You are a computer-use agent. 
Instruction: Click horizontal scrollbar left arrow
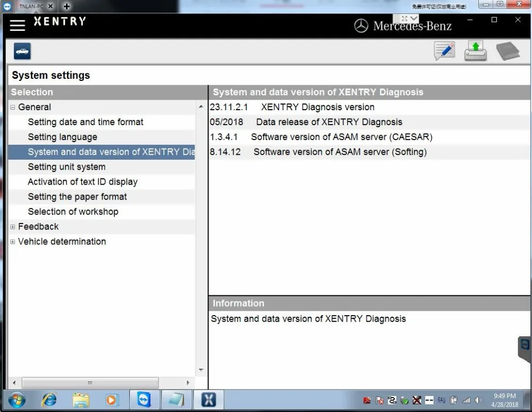point(14,383)
